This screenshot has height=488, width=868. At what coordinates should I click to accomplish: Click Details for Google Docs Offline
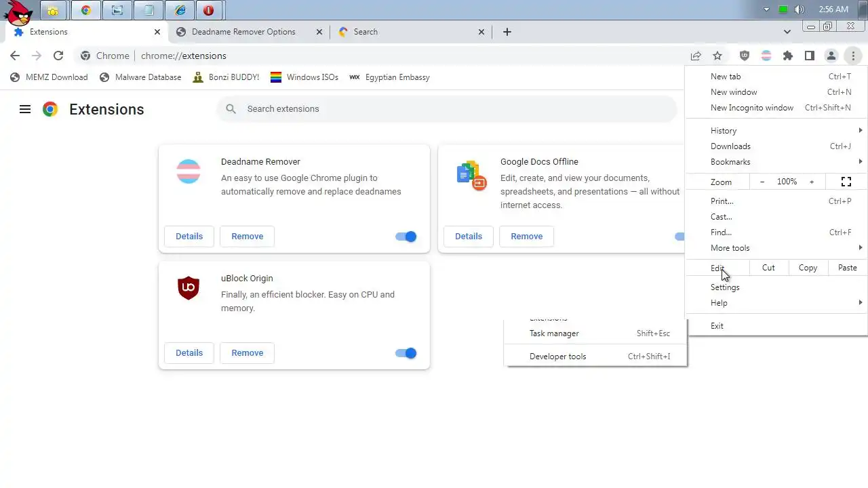click(x=469, y=236)
